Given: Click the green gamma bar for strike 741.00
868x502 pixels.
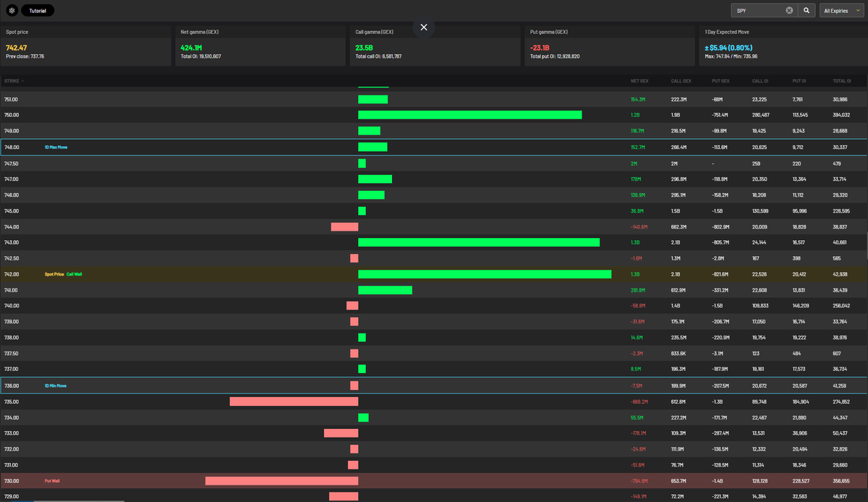Looking at the screenshot, I should point(385,290).
